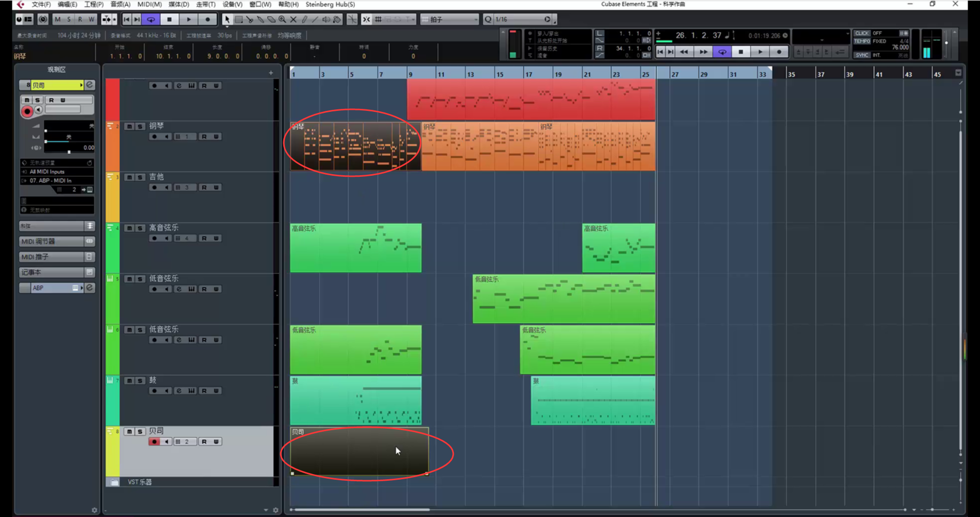This screenshot has height=517, width=980.
Task: Open the MIDI(M) menu
Action: (150, 5)
